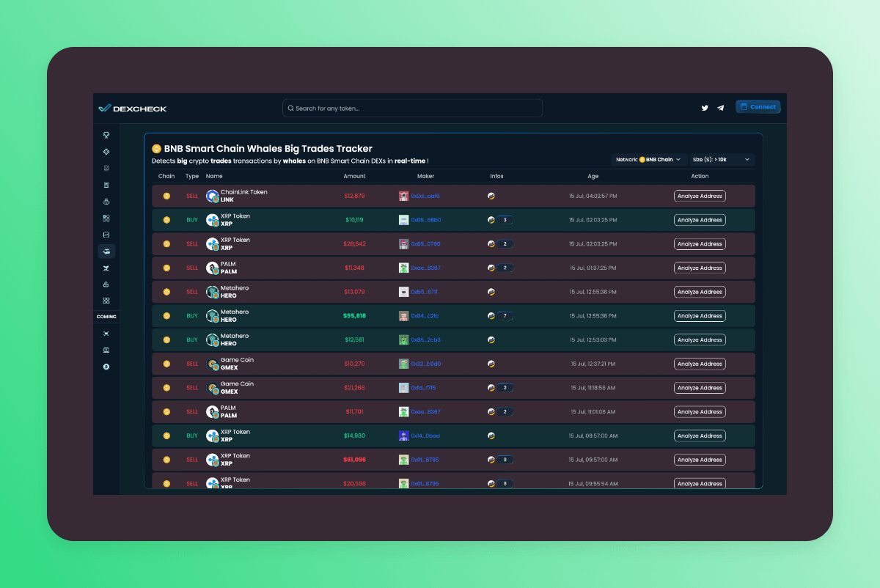Click the padlock icon in sidebar

point(106,284)
